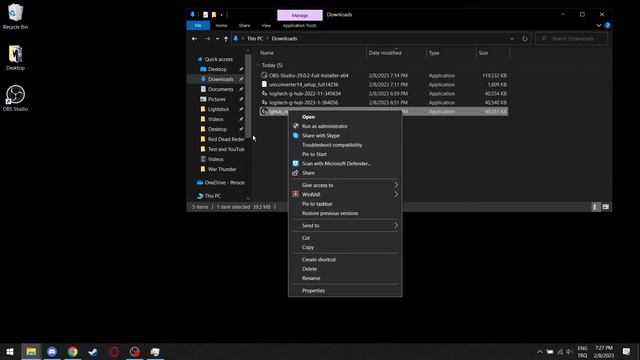Expand the address bar history dropdown

click(512, 39)
